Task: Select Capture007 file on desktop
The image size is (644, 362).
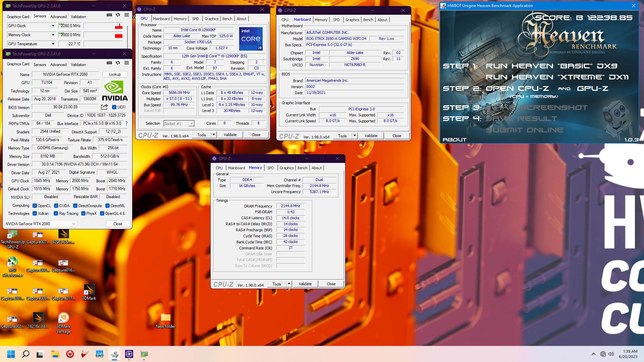Action: click(x=38, y=237)
